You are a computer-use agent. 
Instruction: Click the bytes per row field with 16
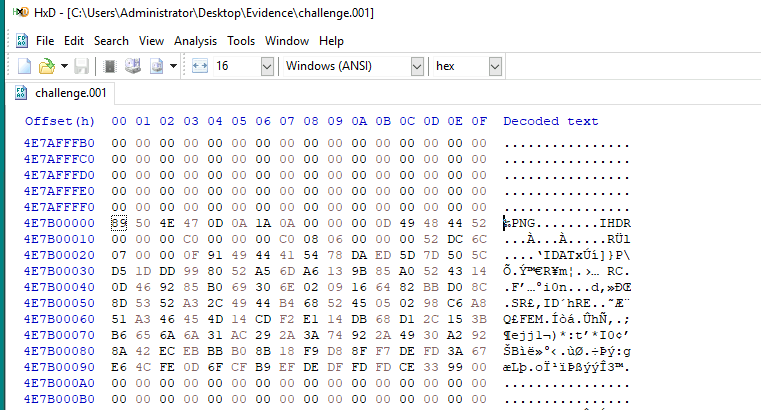pos(237,66)
